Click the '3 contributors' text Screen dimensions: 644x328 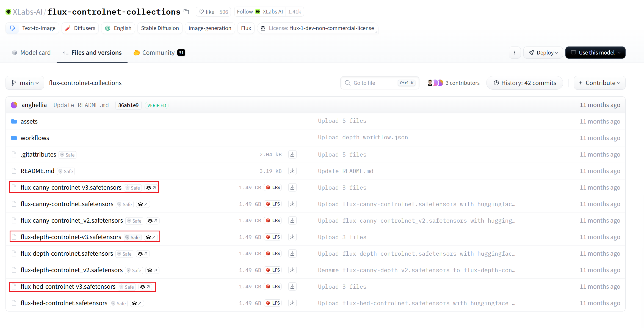(463, 83)
